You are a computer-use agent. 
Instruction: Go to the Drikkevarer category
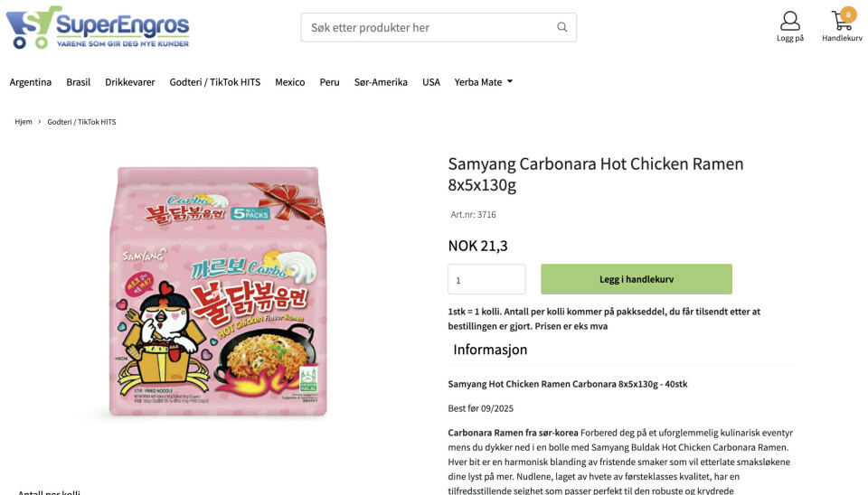130,82
